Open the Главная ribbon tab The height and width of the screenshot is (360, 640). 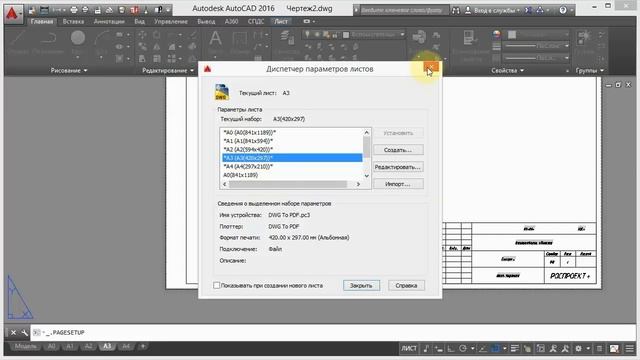click(x=42, y=21)
